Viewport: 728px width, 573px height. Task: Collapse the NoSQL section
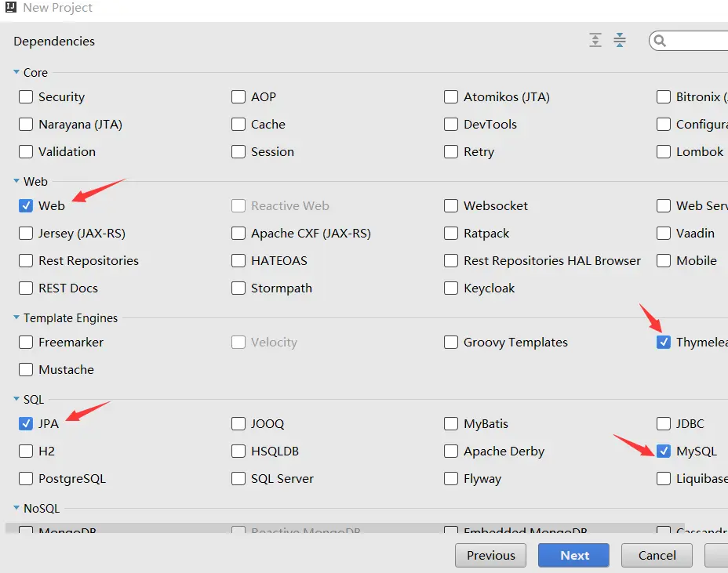tap(16, 508)
